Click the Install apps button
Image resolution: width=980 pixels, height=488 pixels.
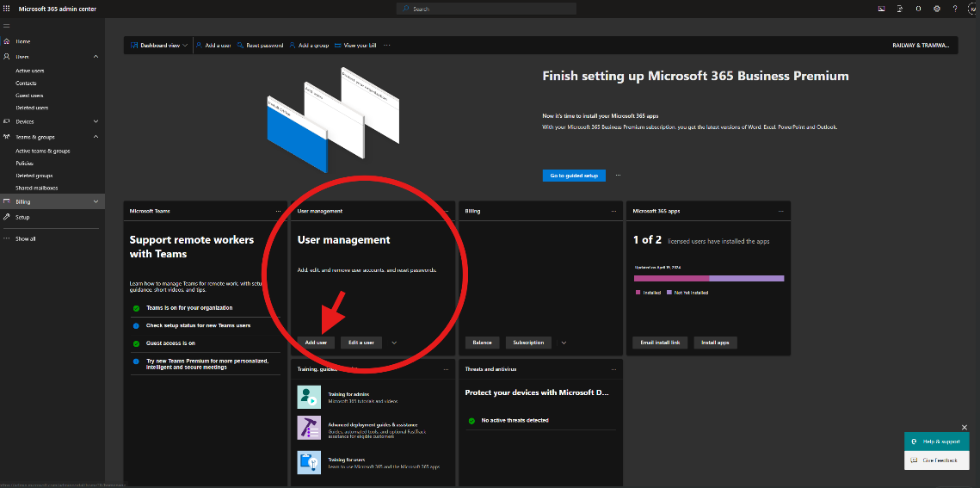point(716,343)
